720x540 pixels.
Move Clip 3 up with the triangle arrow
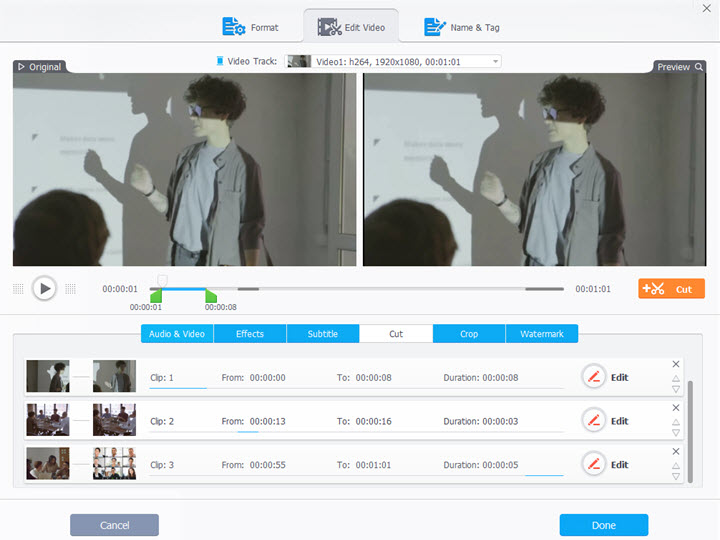point(676,466)
